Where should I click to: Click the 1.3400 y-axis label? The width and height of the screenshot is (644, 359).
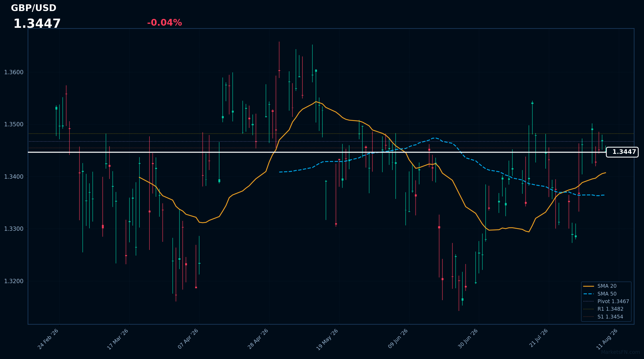14,177
